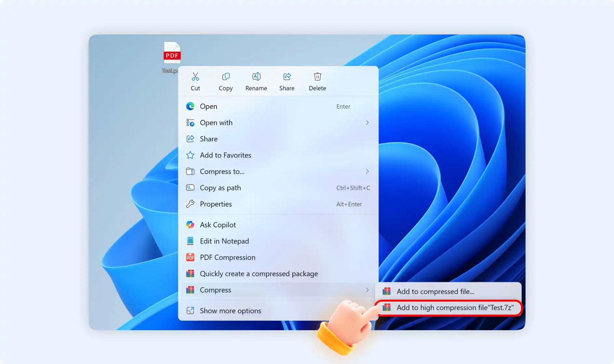Click the Copilot icon

[x=190, y=225]
